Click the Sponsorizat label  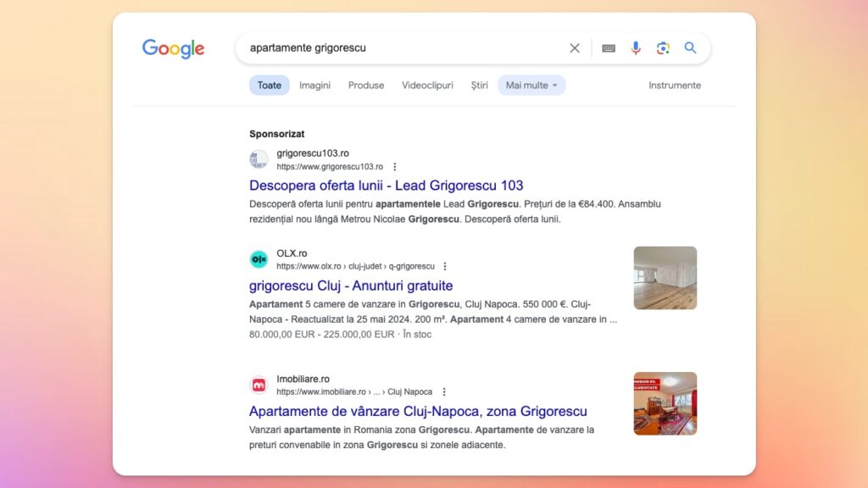pyautogui.click(x=277, y=134)
